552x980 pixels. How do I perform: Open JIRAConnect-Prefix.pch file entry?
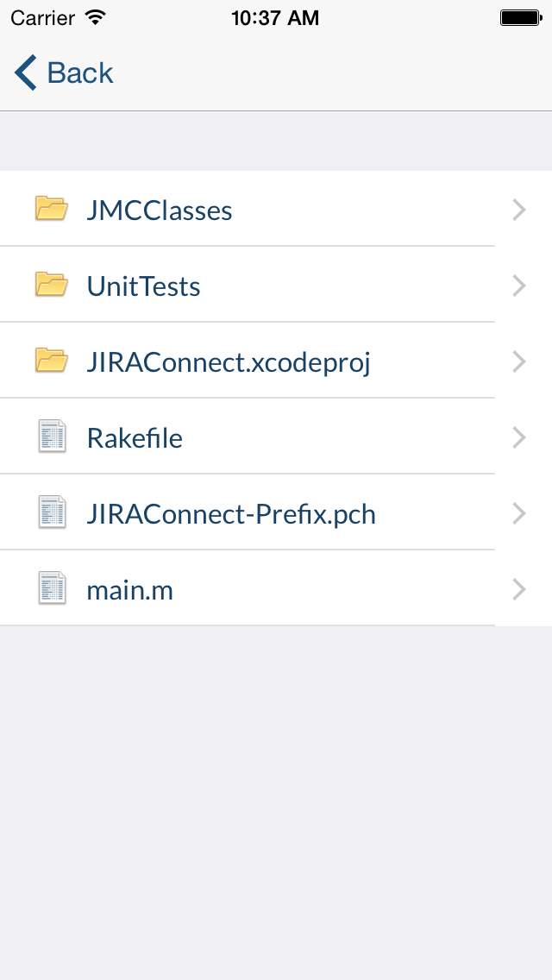[276, 512]
